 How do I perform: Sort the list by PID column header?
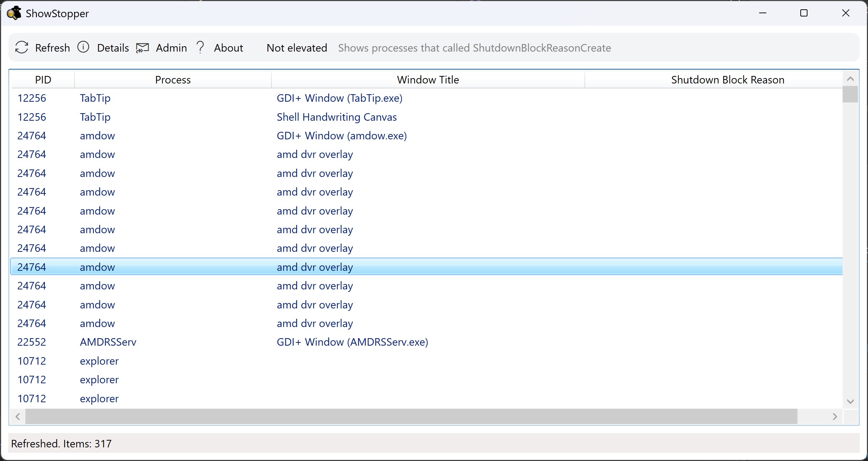[x=43, y=80]
